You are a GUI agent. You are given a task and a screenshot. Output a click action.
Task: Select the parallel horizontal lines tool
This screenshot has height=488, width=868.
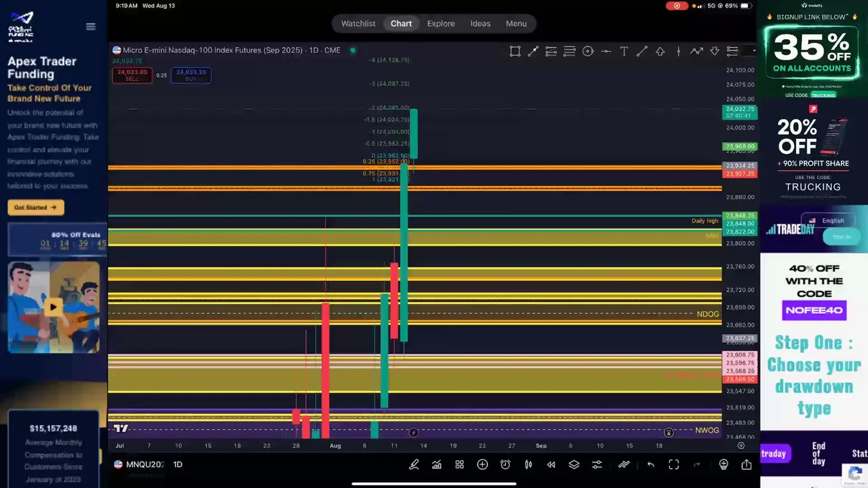[570, 52]
